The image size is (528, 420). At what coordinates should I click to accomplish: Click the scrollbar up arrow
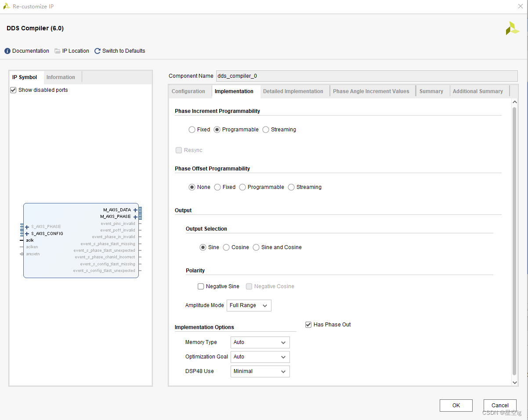point(515,103)
